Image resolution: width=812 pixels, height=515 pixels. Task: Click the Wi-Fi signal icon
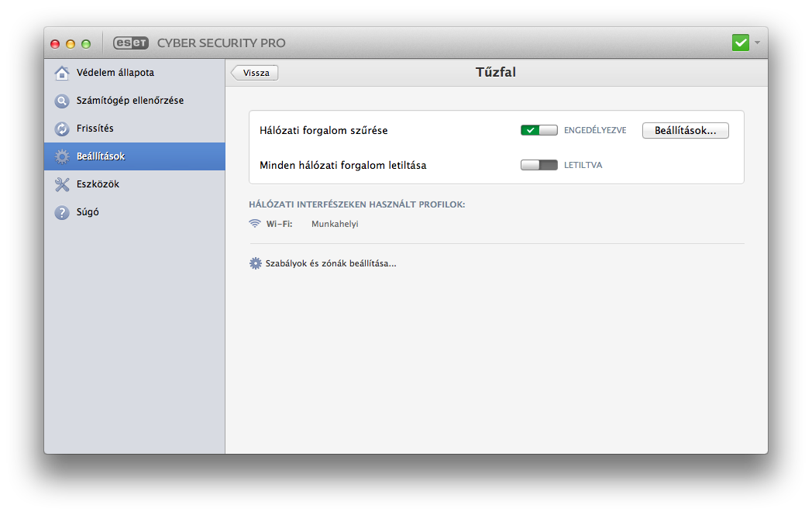tap(254, 224)
